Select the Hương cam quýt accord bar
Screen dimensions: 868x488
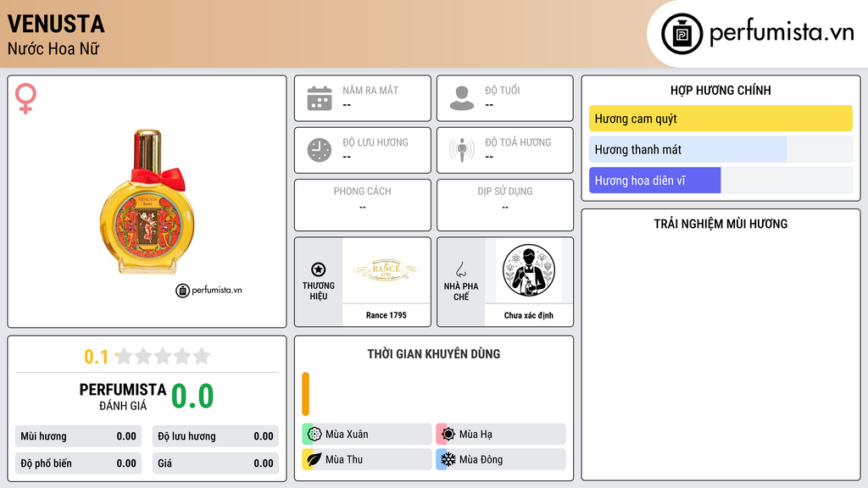coord(721,119)
